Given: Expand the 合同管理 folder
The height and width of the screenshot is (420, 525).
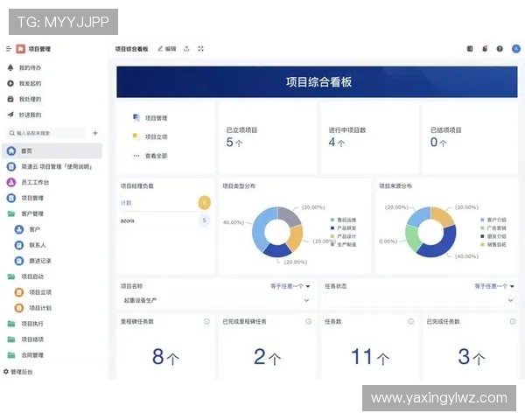Looking at the screenshot, I should pyautogui.click(x=25, y=355).
